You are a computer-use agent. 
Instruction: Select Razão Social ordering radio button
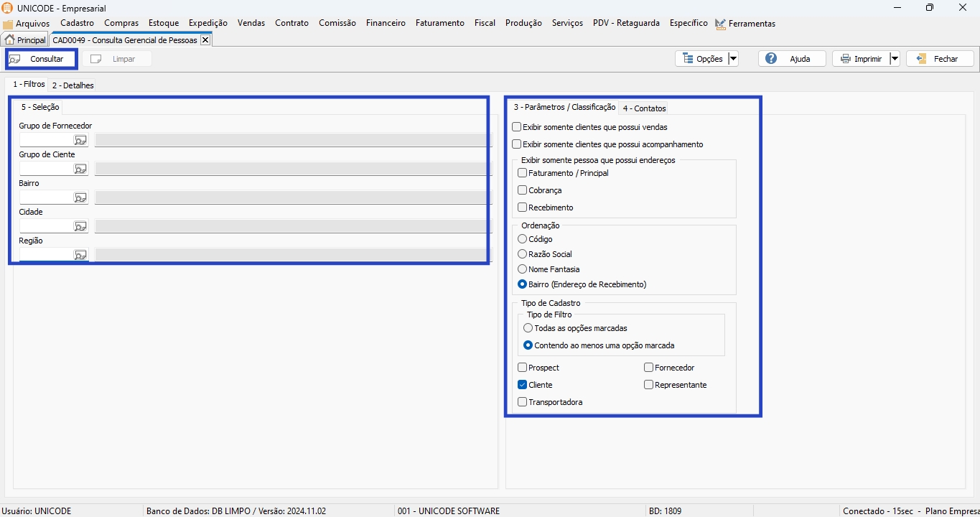[x=523, y=254]
